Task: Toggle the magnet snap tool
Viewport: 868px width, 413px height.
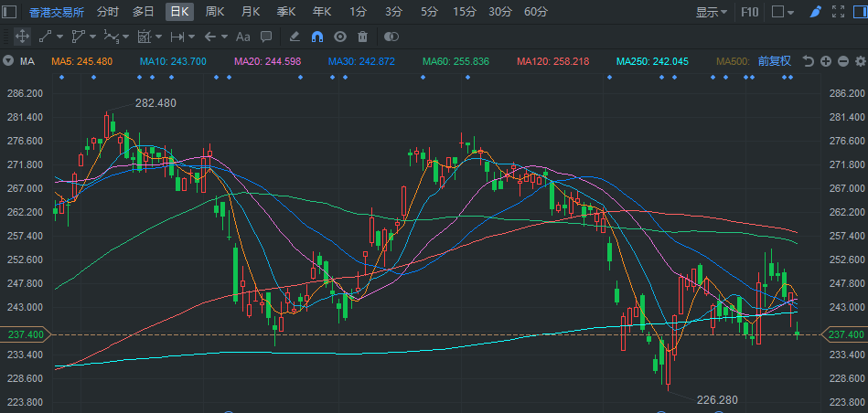Action: 317,37
